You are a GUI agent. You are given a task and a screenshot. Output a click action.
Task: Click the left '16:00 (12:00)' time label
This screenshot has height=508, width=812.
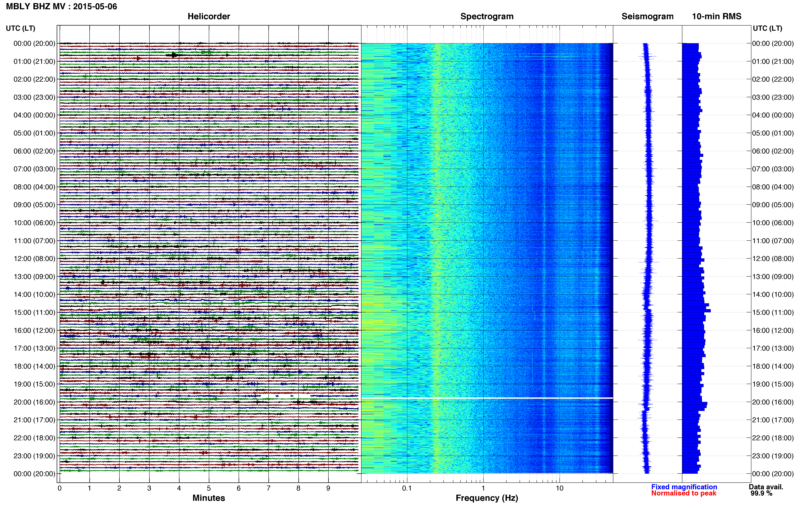point(34,330)
